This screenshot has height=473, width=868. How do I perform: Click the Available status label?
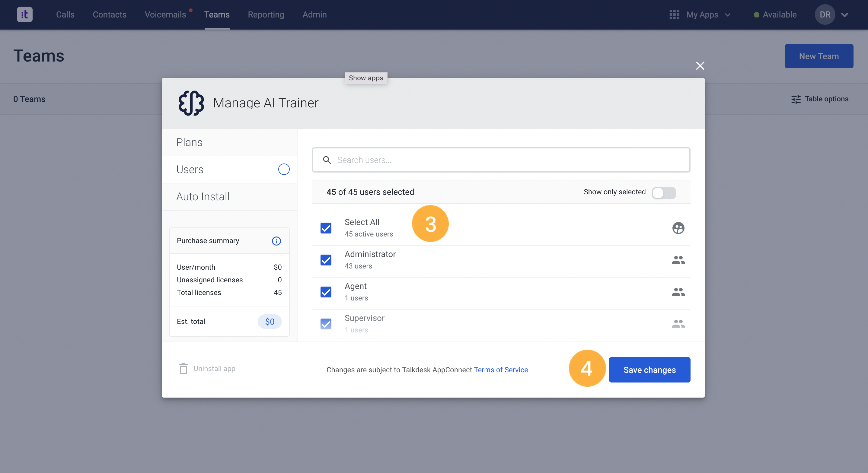coord(780,15)
